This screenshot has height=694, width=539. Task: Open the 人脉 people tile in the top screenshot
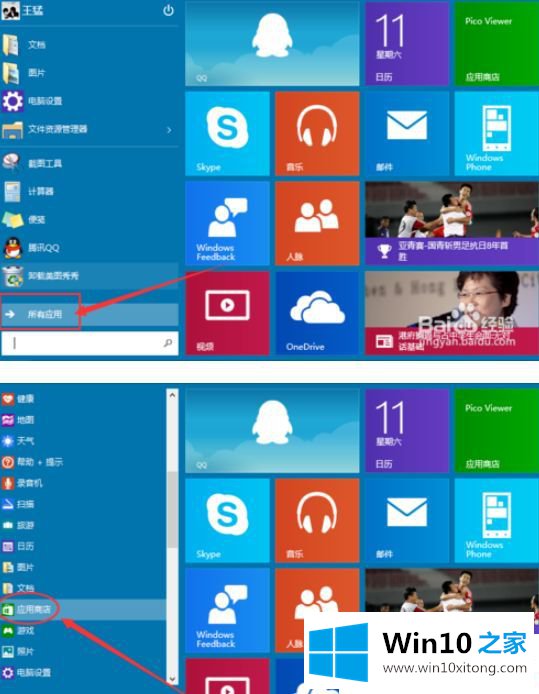[317, 224]
